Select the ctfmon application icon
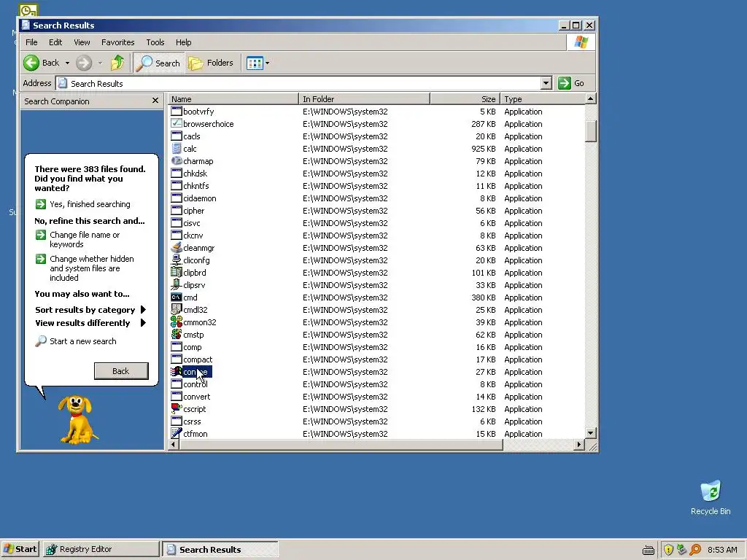 point(177,433)
